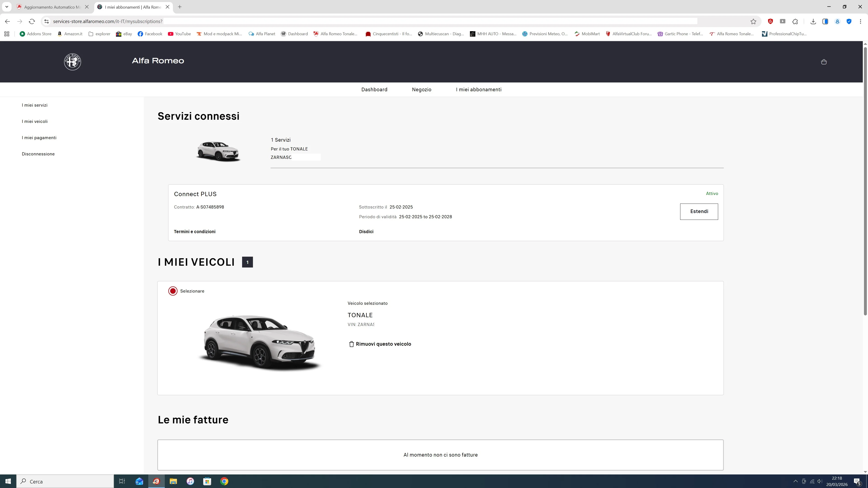Expand the tab search dropdown arrow
This screenshot has width=868, height=488.
coord(7,7)
